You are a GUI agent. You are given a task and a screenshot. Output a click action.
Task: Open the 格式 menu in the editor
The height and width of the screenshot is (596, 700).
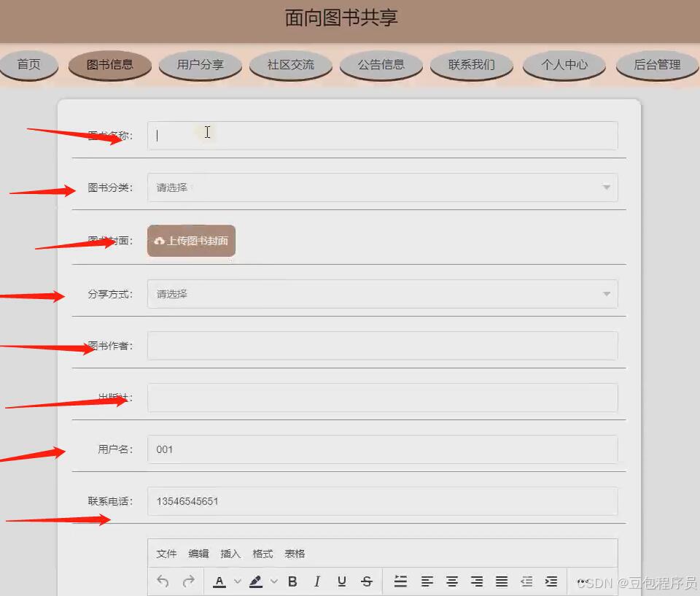262,554
